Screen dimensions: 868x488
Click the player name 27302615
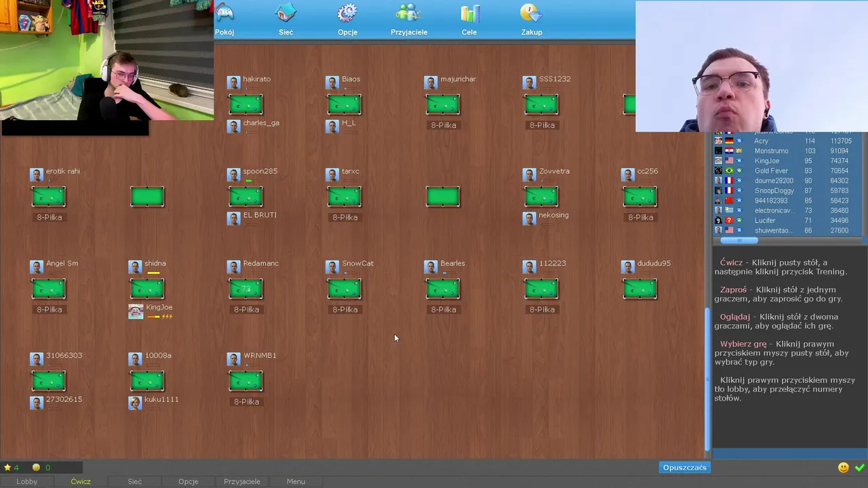pos(64,400)
